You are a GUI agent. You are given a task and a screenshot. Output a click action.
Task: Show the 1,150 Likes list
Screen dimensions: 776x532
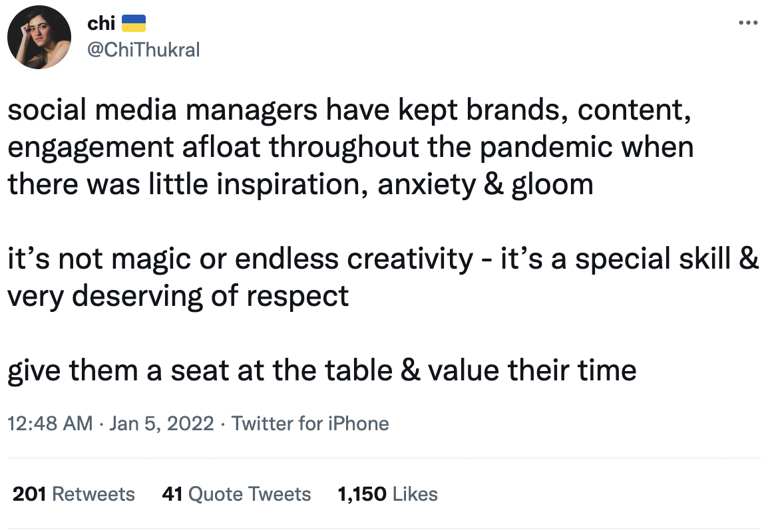[387, 494]
